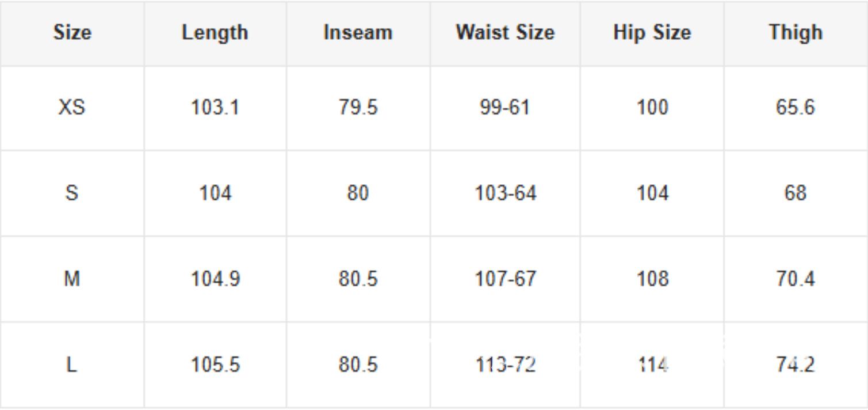Click the 74.2 thigh value
The image size is (868, 410).
[796, 365]
